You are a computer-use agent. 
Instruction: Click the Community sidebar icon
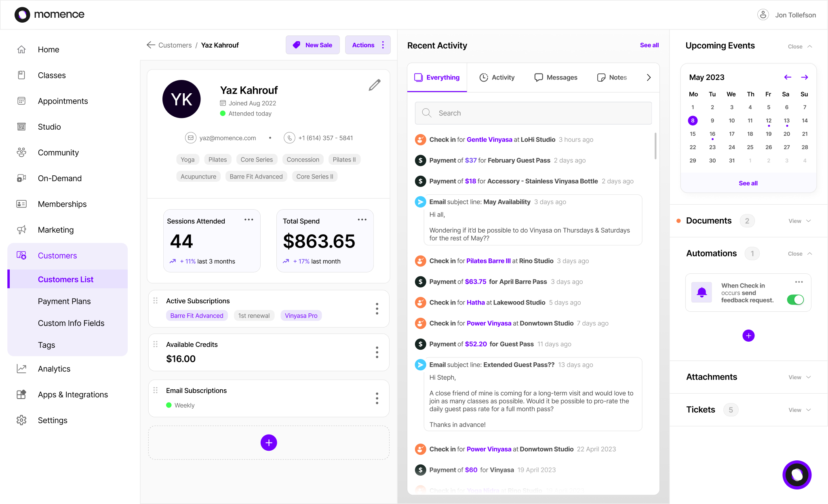tap(21, 153)
